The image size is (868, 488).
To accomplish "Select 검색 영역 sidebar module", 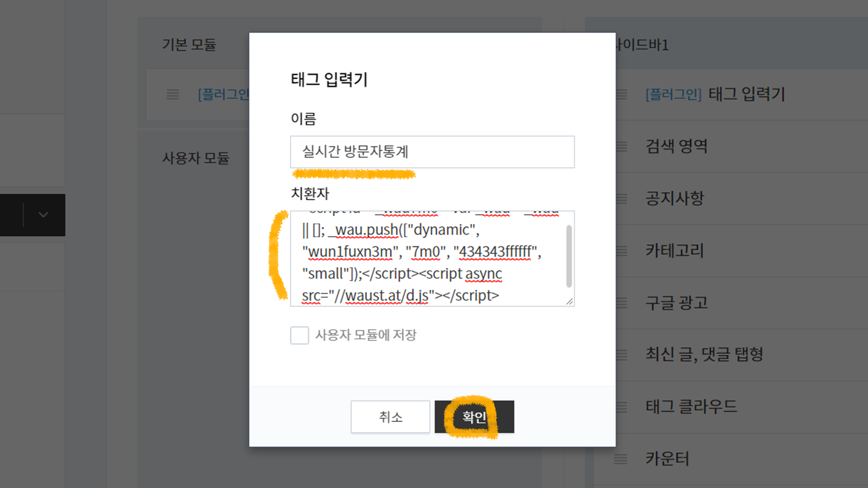I will pos(676,146).
